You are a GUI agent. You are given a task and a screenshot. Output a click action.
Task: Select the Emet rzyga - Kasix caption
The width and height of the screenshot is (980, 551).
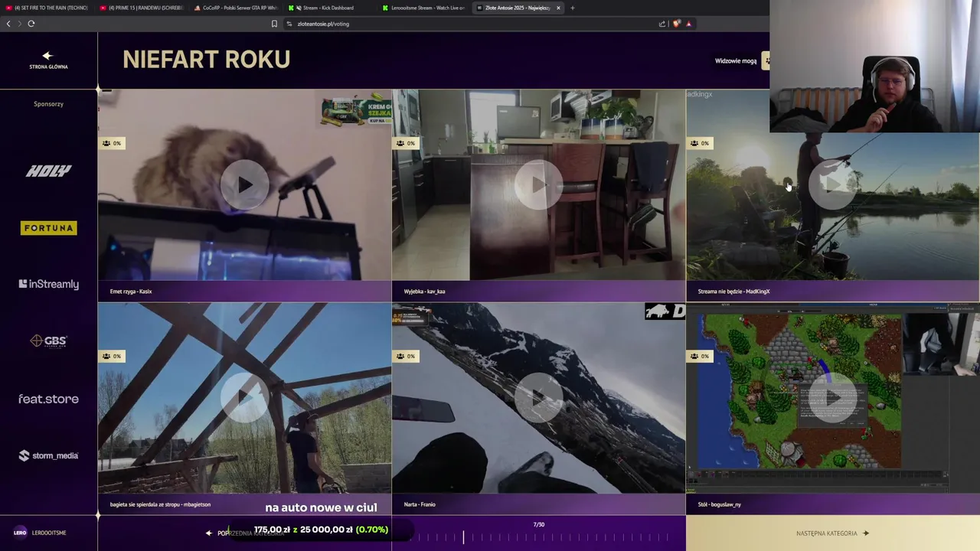131,292
